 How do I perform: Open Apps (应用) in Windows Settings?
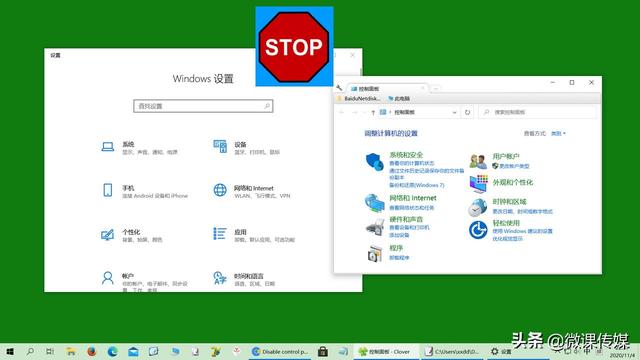(253, 235)
